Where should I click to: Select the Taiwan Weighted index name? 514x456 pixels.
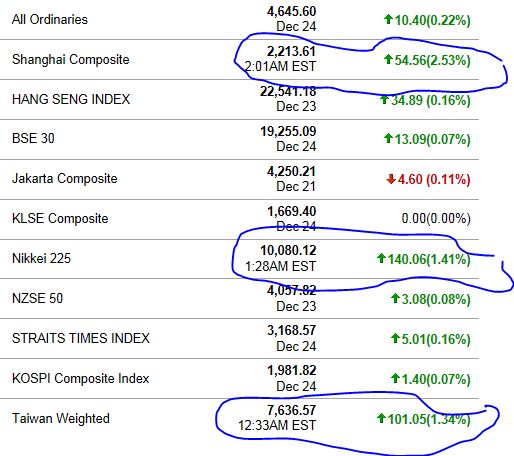click(x=61, y=418)
